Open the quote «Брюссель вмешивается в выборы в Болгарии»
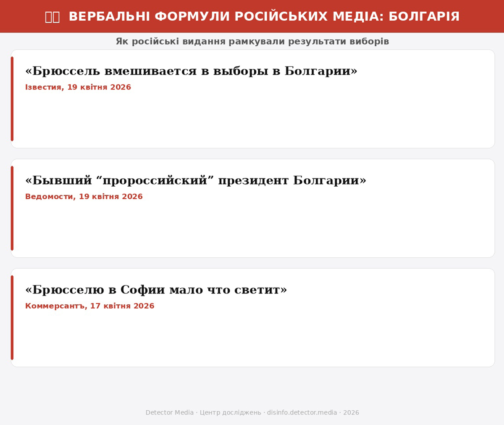The height and width of the screenshot is (425, 504). point(191,71)
